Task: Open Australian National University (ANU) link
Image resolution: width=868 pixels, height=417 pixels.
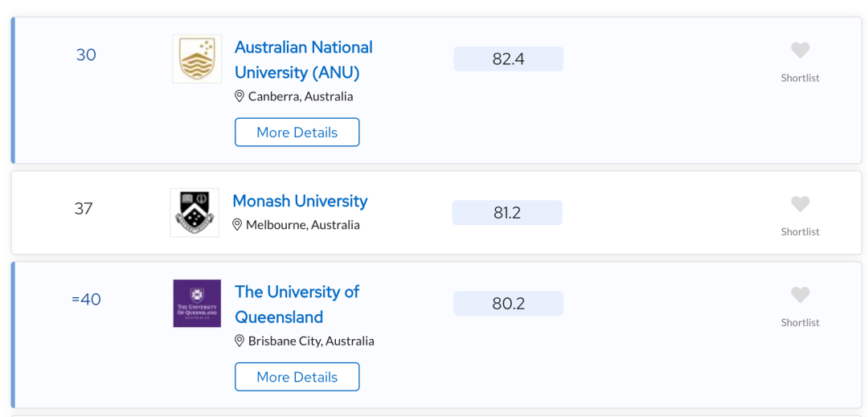Action: [x=304, y=59]
